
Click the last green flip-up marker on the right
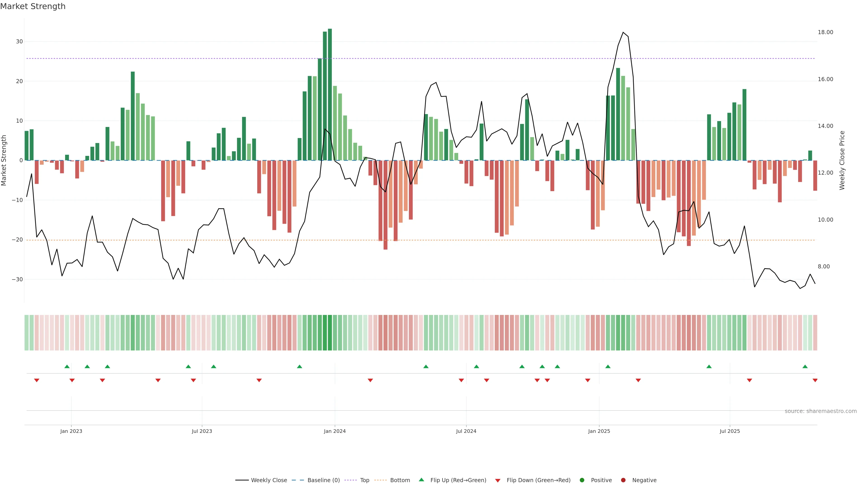pos(805,366)
